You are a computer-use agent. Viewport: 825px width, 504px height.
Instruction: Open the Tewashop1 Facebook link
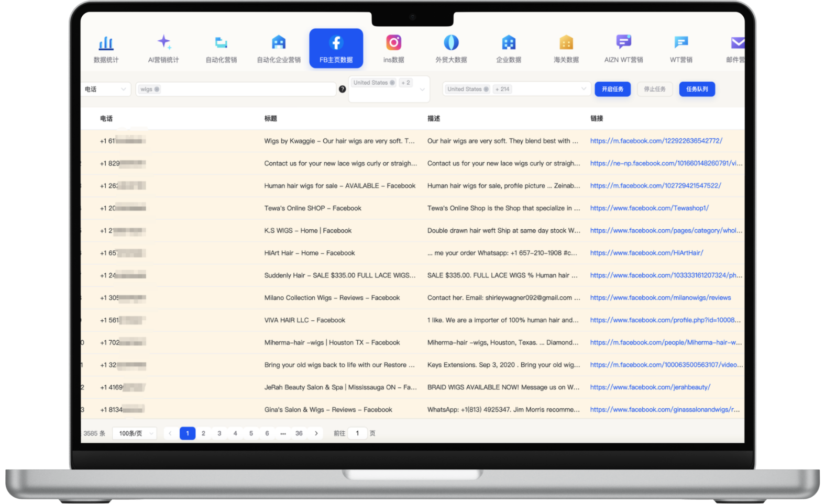click(x=650, y=208)
